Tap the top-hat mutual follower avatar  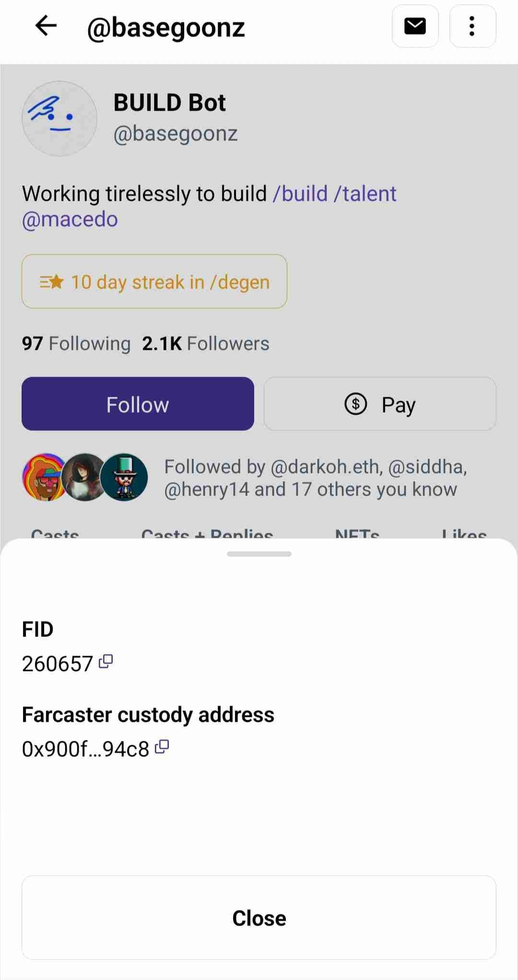[x=125, y=477]
